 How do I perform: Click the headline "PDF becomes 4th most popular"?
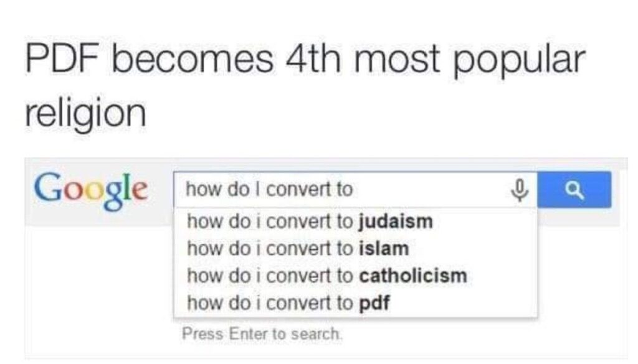click(305, 59)
